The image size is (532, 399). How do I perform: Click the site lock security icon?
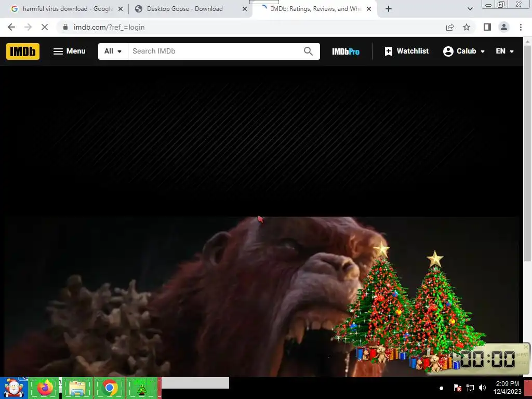[65, 27]
